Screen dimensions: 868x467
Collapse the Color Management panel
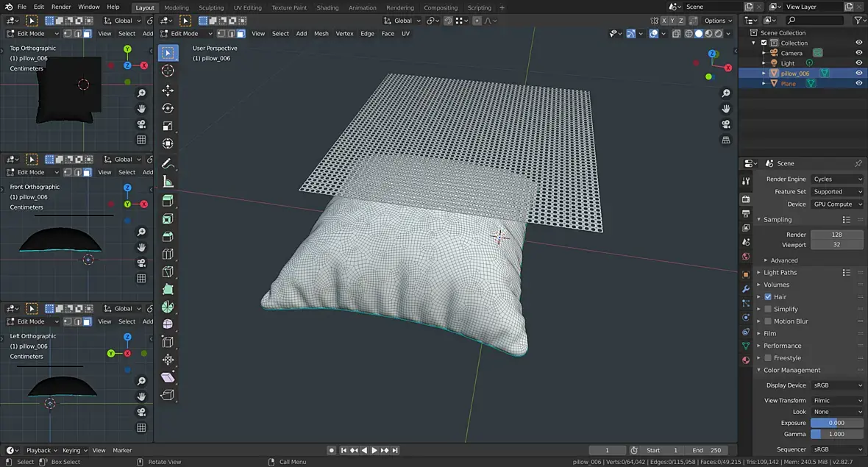point(791,370)
